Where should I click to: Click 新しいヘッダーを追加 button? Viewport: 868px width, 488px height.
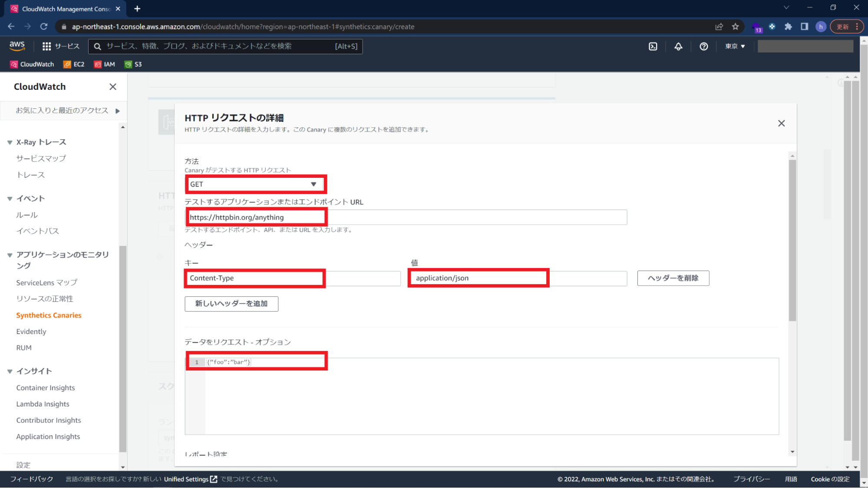tap(231, 304)
